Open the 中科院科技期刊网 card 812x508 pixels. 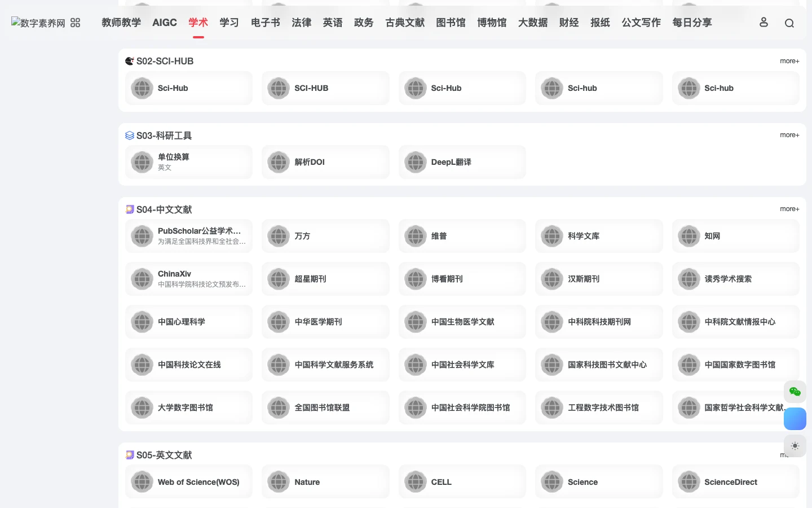point(599,322)
